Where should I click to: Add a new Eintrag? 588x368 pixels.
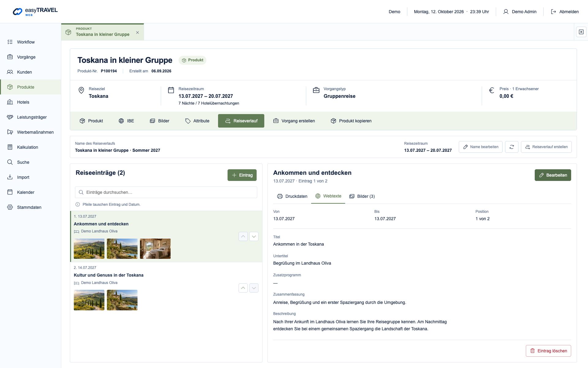coord(242,175)
